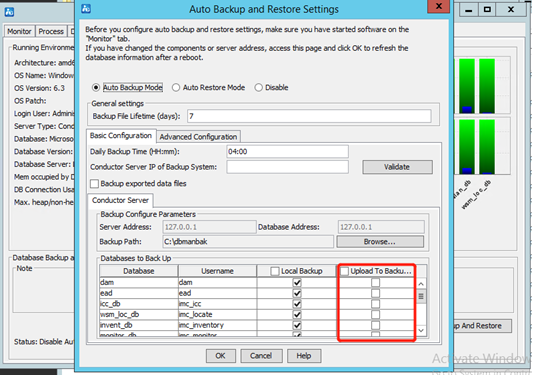Click the imc_inventory username cell
Viewport: 533px width, 376px height.
[217, 325]
